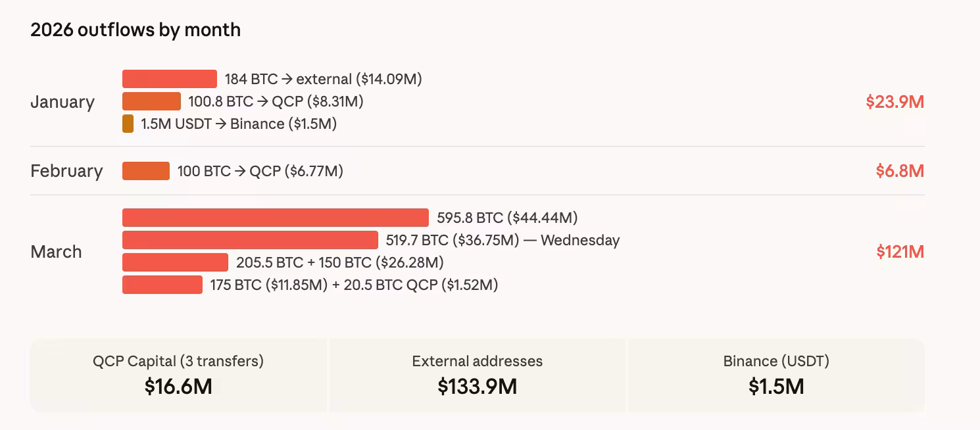Click the January month label
This screenshot has width=980, height=430.
click(62, 102)
